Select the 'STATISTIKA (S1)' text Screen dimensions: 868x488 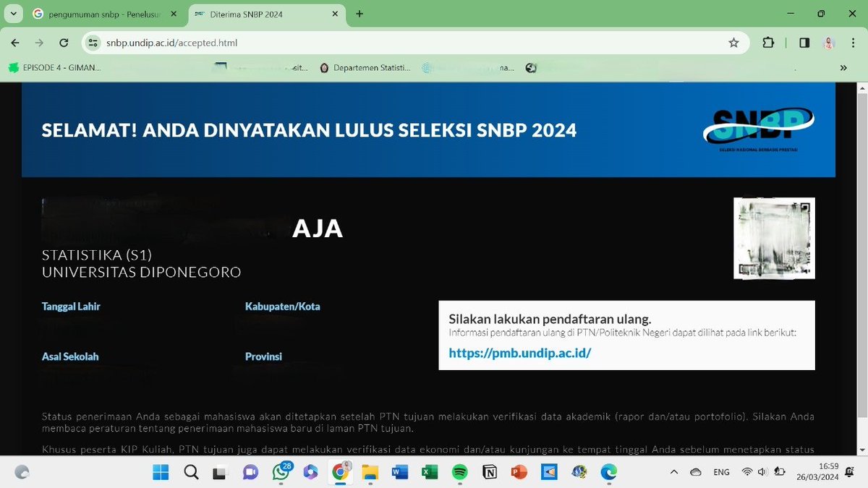click(97, 255)
